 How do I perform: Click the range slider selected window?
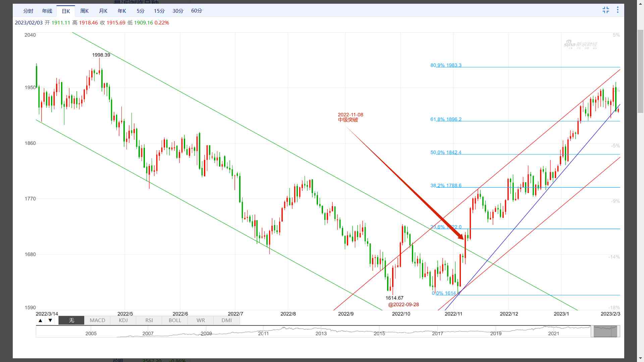click(605, 331)
